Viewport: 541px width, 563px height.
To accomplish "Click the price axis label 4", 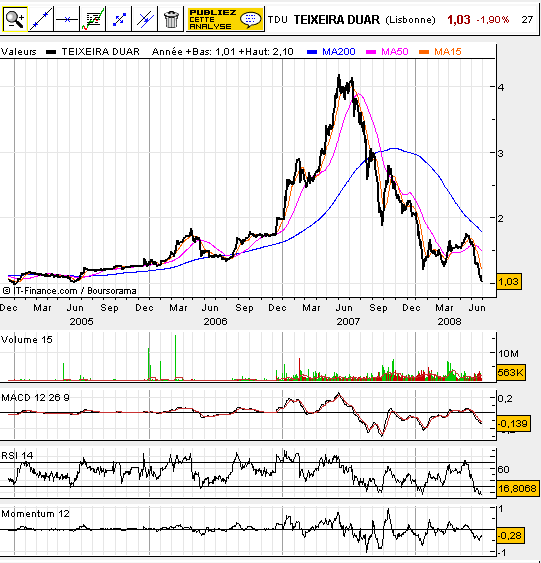I will [x=501, y=87].
